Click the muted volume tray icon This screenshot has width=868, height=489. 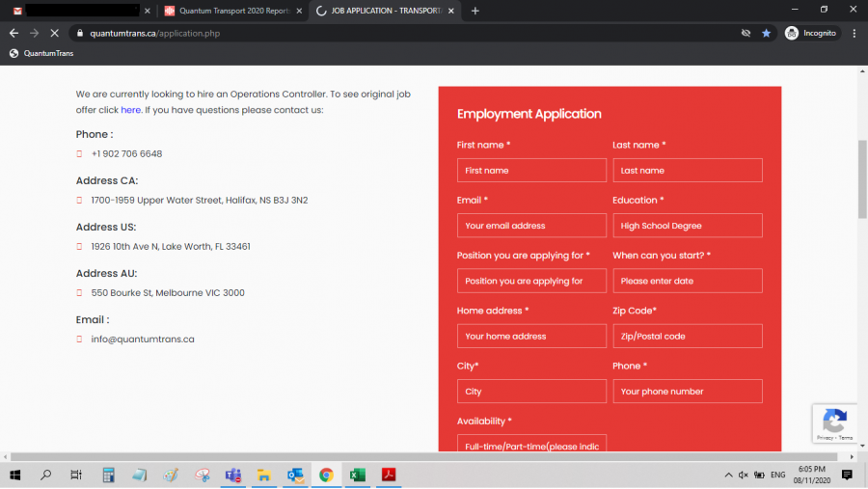click(744, 475)
